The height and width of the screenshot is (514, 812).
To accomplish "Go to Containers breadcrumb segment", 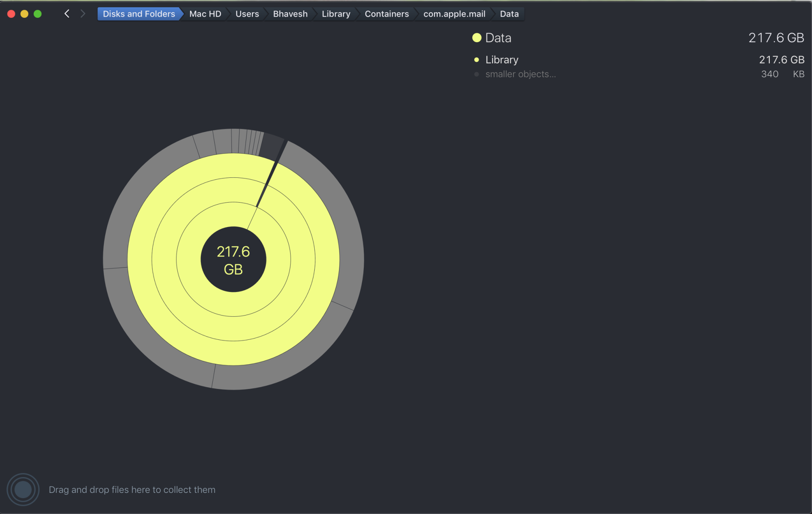I will pos(387,14).
